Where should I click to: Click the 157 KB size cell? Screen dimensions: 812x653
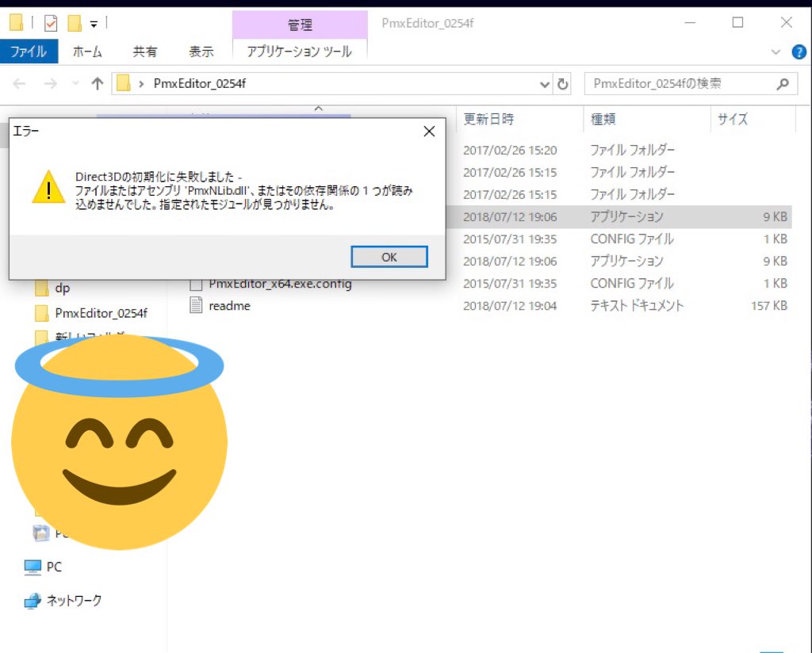[769, 306]
